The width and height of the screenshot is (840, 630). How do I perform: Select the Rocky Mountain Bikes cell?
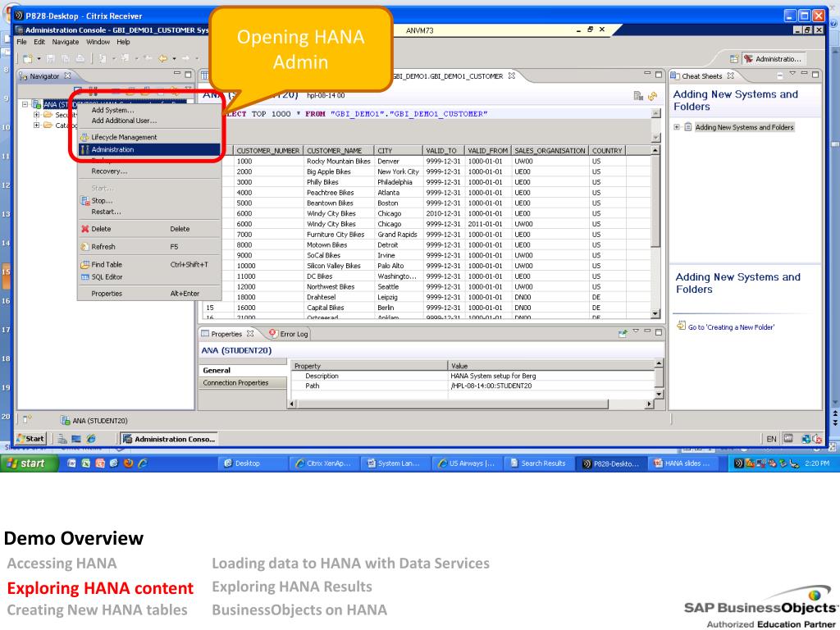pos(339,162)
